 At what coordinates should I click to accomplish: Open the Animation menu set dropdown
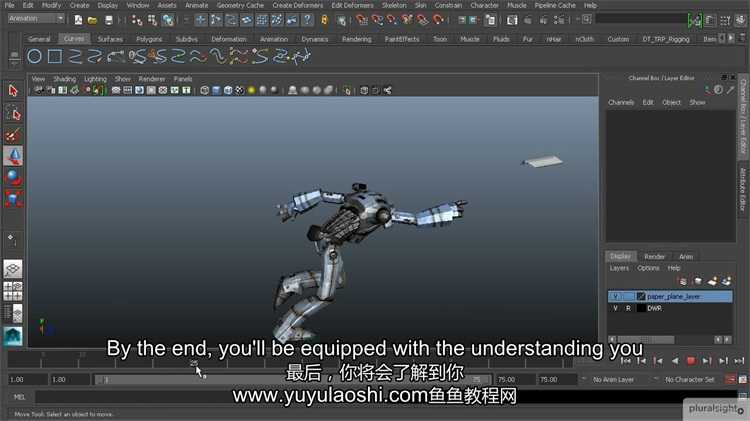[x=36, y=19]
